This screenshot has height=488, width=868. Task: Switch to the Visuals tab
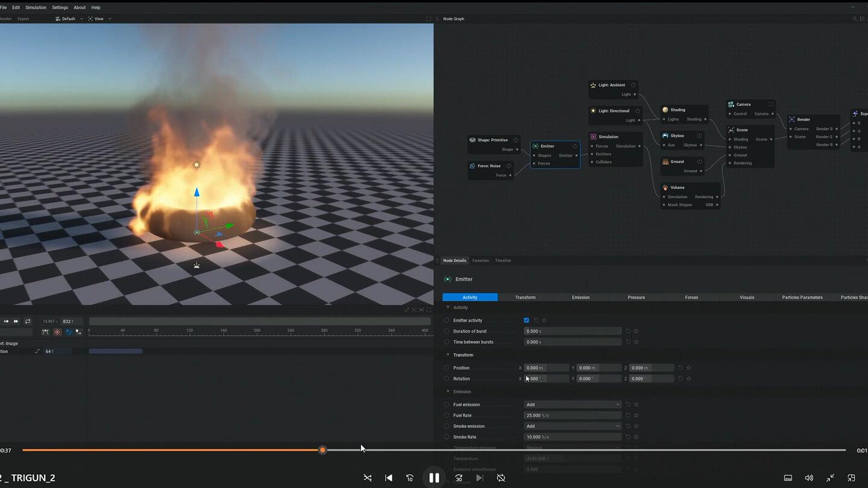coord(747,297)
